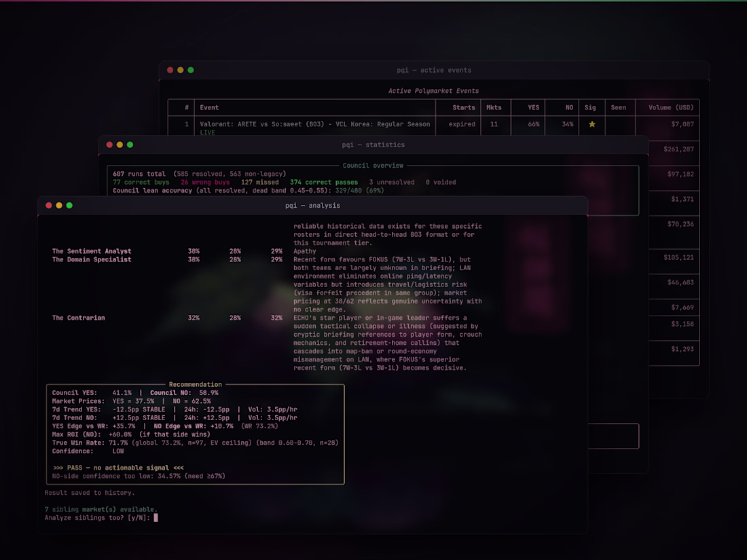Click the 'PASS — no actionable signal' line
747x560 pixels.
[117, 468]
